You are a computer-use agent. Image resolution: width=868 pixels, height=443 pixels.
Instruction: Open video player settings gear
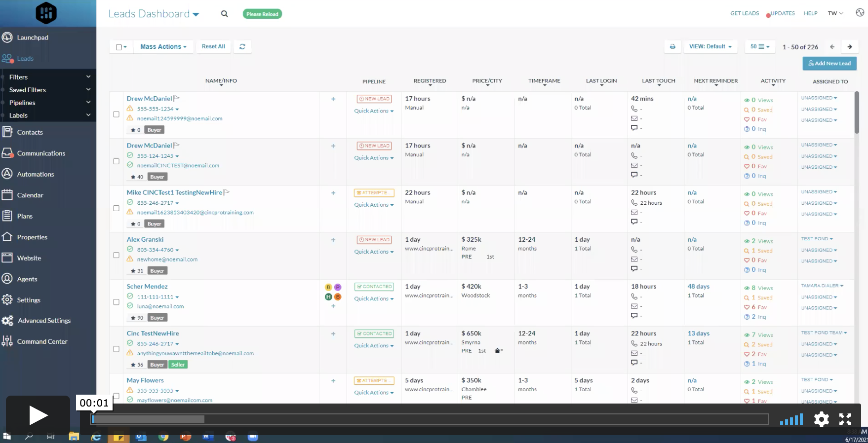pyautogui.click(x=821, y=419)
